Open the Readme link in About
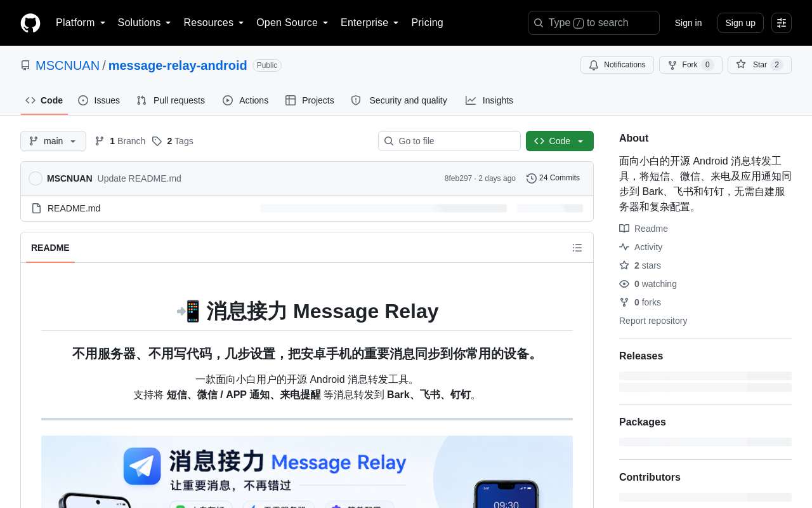812x508 pixels. point(643,229)
